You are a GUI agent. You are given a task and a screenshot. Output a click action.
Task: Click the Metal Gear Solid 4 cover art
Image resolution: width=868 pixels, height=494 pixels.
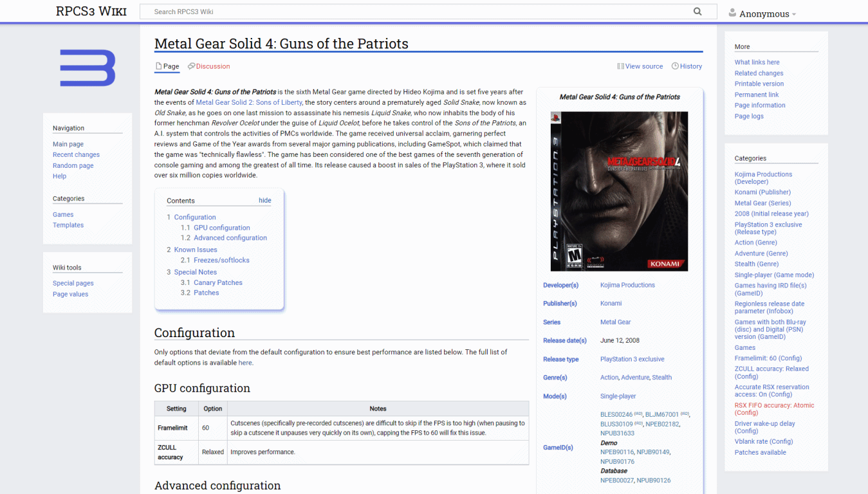coord(619,191)
